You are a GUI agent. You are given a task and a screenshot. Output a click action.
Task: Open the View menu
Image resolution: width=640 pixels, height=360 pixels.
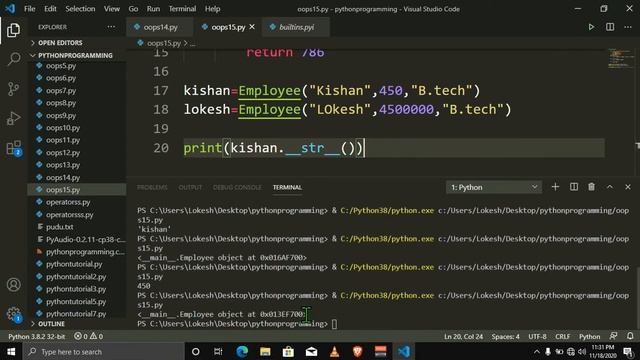click(111, 9)
